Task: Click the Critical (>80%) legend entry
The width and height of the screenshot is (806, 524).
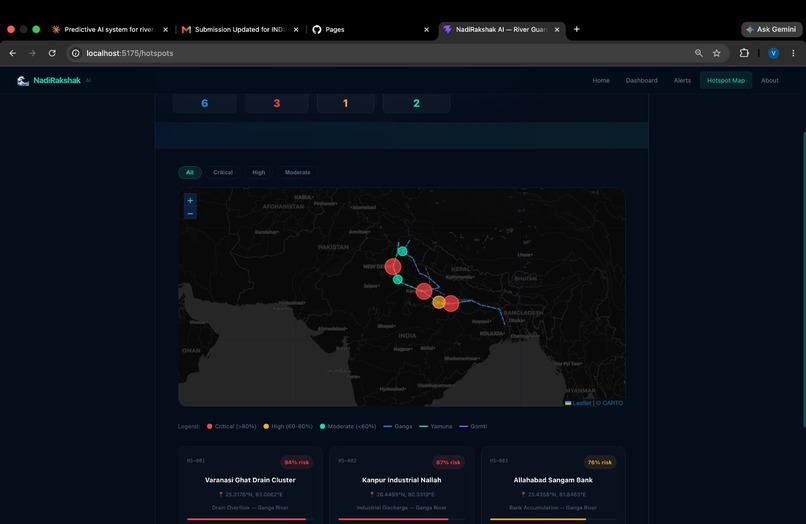Action: [231, 426]
